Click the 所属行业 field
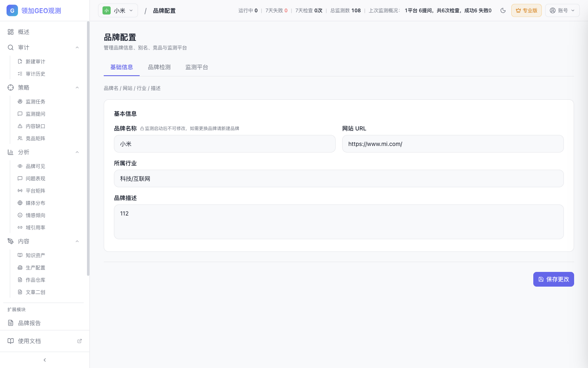The width and height of the screenshot is (588, 368). point(339,179)
